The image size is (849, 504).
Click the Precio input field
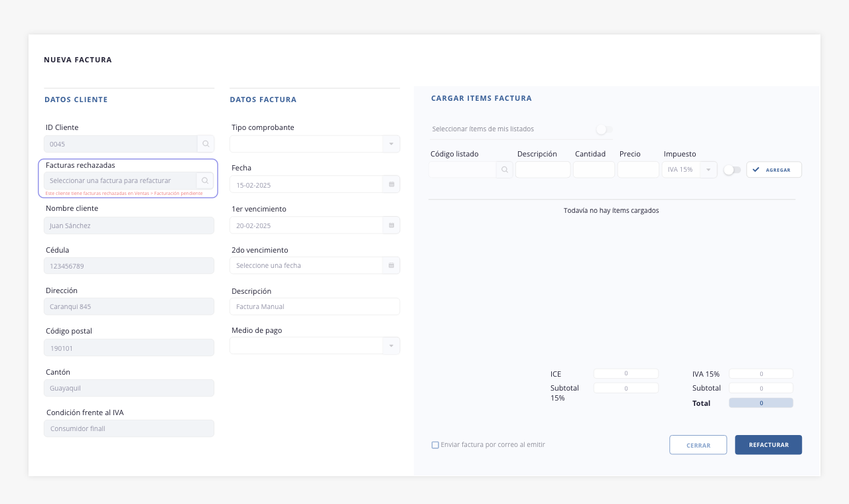tap(639, 170)
